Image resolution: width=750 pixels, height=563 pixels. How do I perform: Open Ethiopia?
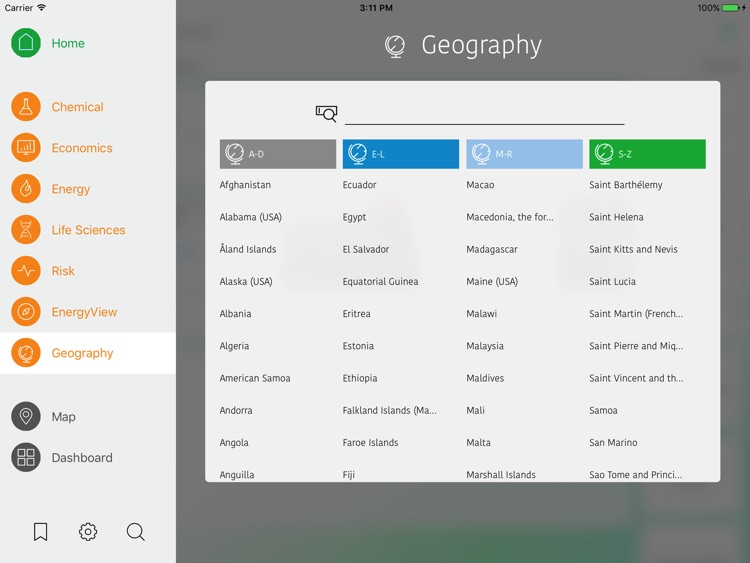click(x=360, y=378)
